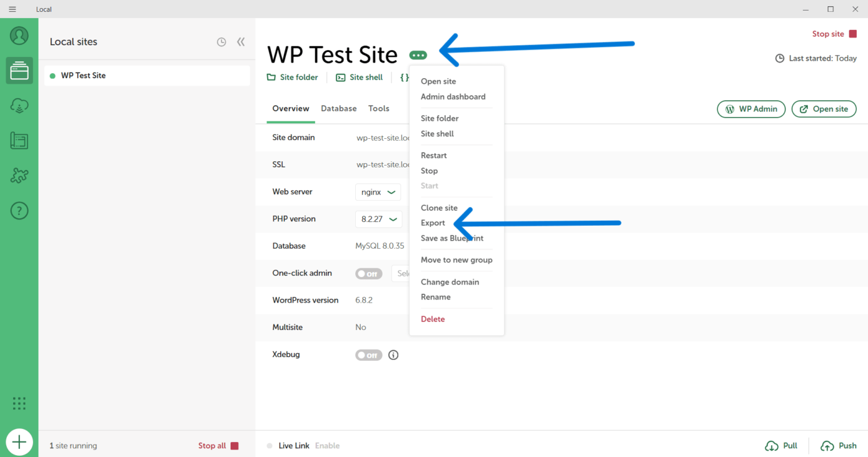Viewport: 868px width, 457px height.
Task: Click the Xdebug info icon
Action: (x=393, y=355)
